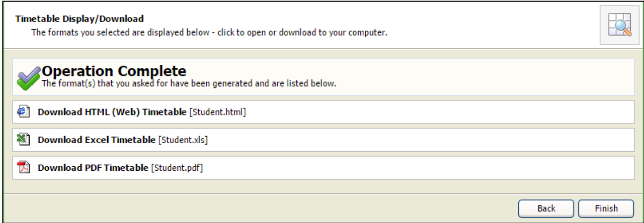This screenshot has height=223, width=644.
Task: Click empty space in the Student.pdf row
Action: point(418,168)
